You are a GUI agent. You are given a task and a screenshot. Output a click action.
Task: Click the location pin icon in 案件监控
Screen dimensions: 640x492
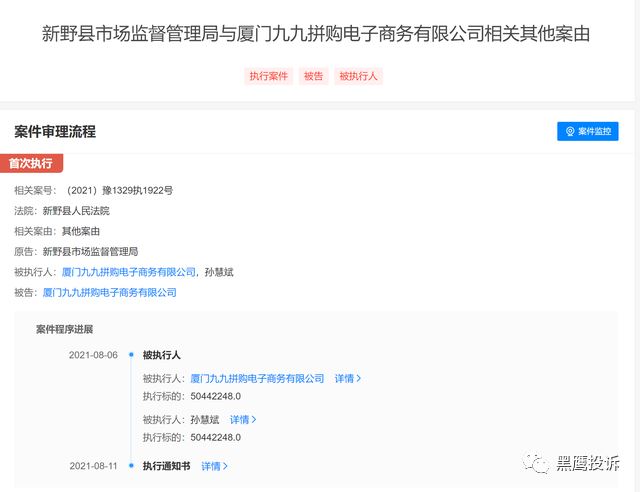coord(570,131)
